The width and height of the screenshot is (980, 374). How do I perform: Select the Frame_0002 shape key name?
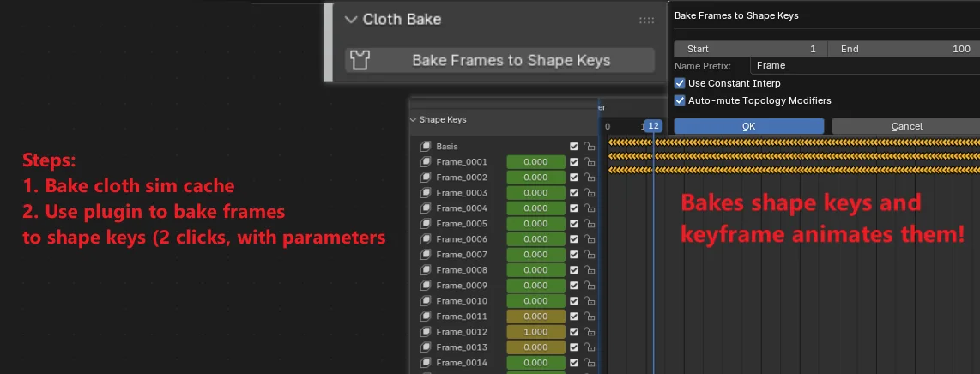[461, 178]
